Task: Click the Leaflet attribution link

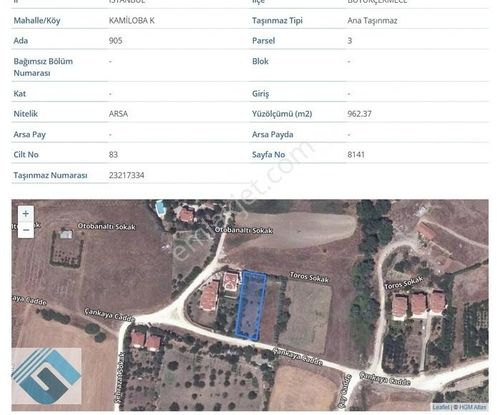Action: click(x=440, y=407)
